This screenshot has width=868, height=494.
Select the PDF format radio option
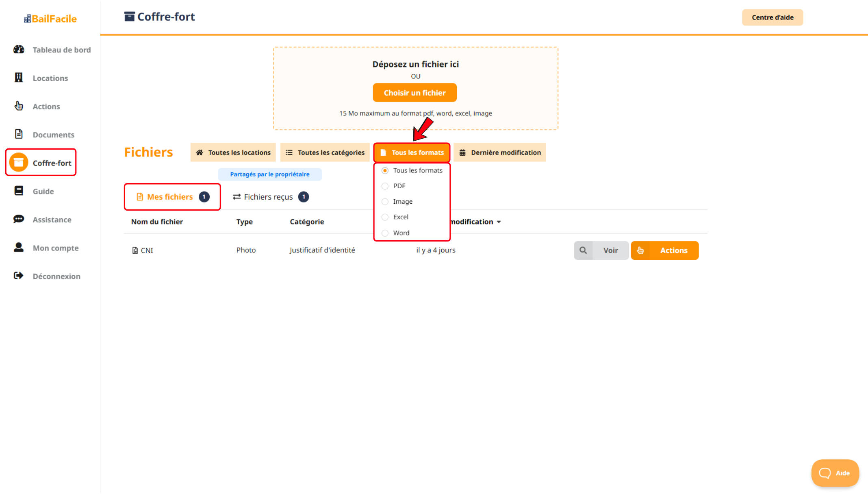tap(385, 186)
